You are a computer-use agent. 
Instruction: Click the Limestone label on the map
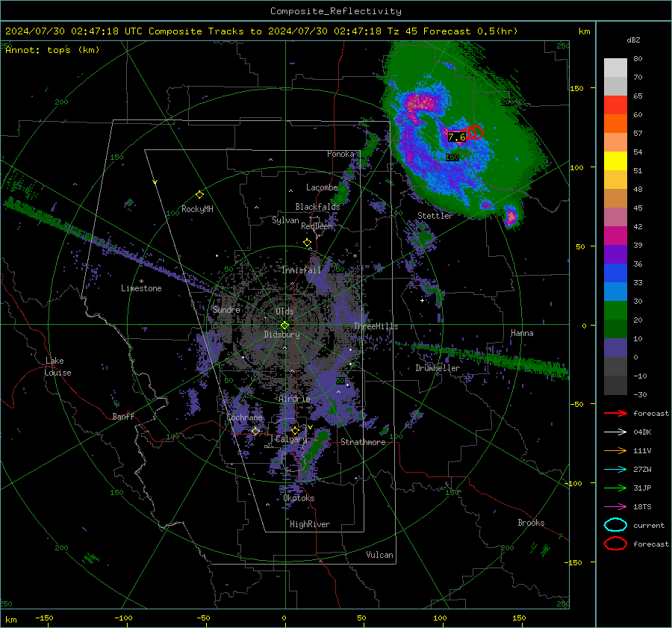pyautogui.click(x=141, y=288)
